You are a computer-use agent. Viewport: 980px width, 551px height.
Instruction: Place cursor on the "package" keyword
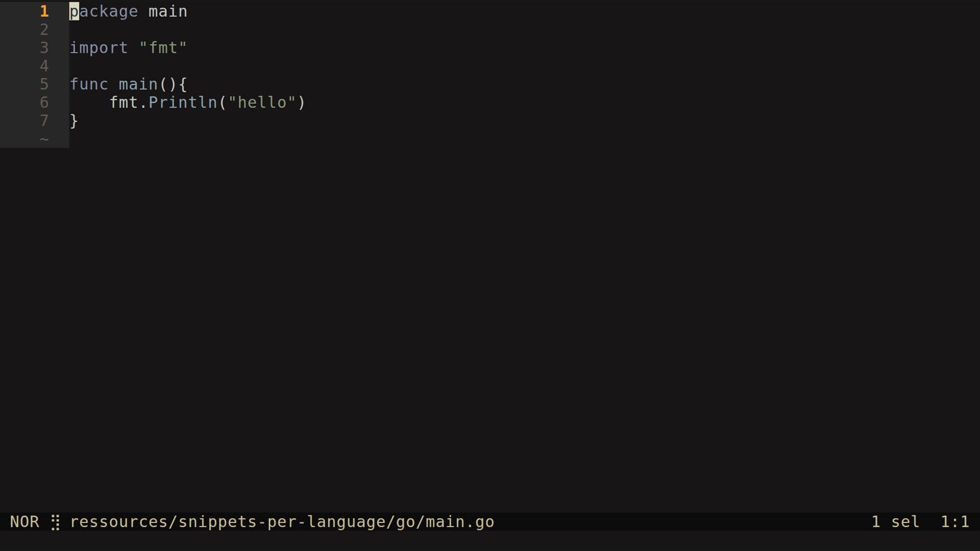pyautogui.click(x=104, y=11)
